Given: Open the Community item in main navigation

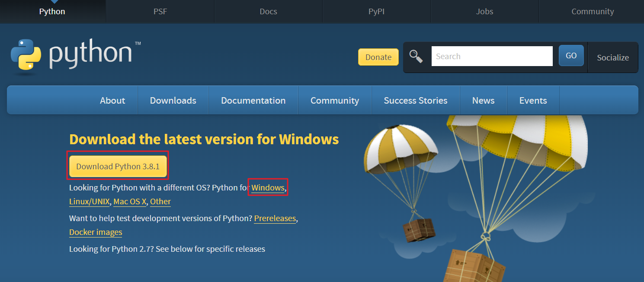Looking at the screenshot, I should tap(335, 100).
